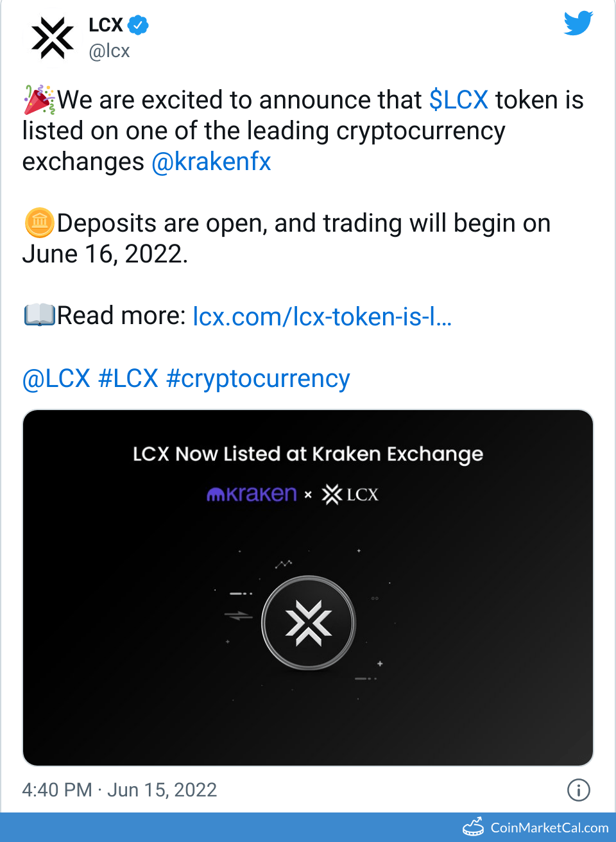Click the LCX display name
Viewport: 616px width, 842px height.
point(106,25)
